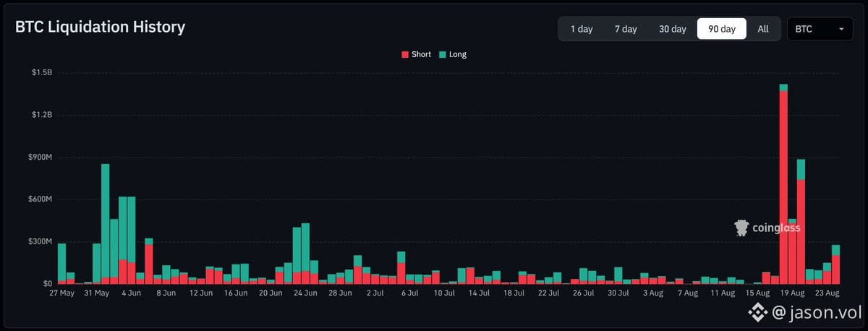
Task: Click the tall green bar after 31 May
Action: (106, 223)
